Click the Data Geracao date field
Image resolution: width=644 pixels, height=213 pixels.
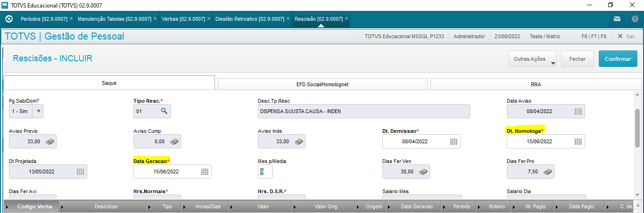pos(172,172)
